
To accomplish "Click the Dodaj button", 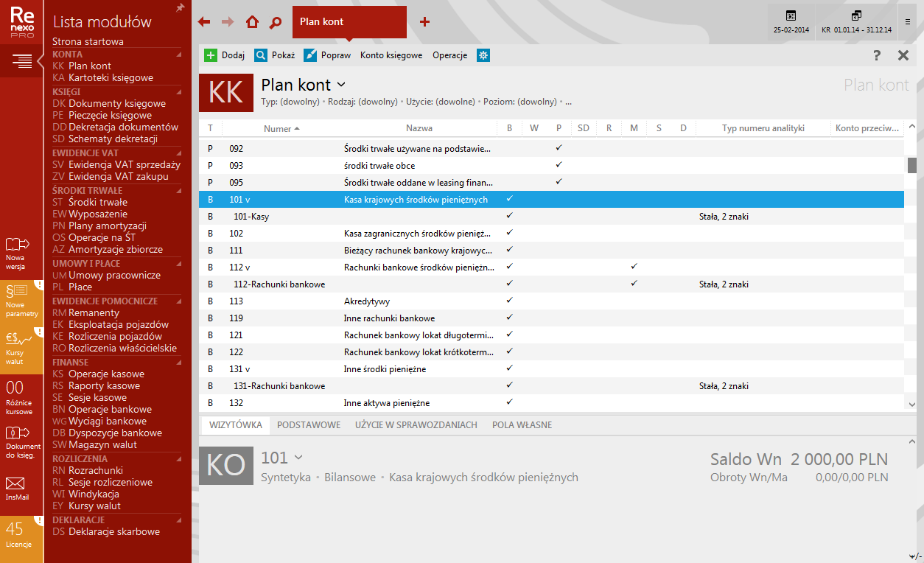I will click(x=224, y=55).
